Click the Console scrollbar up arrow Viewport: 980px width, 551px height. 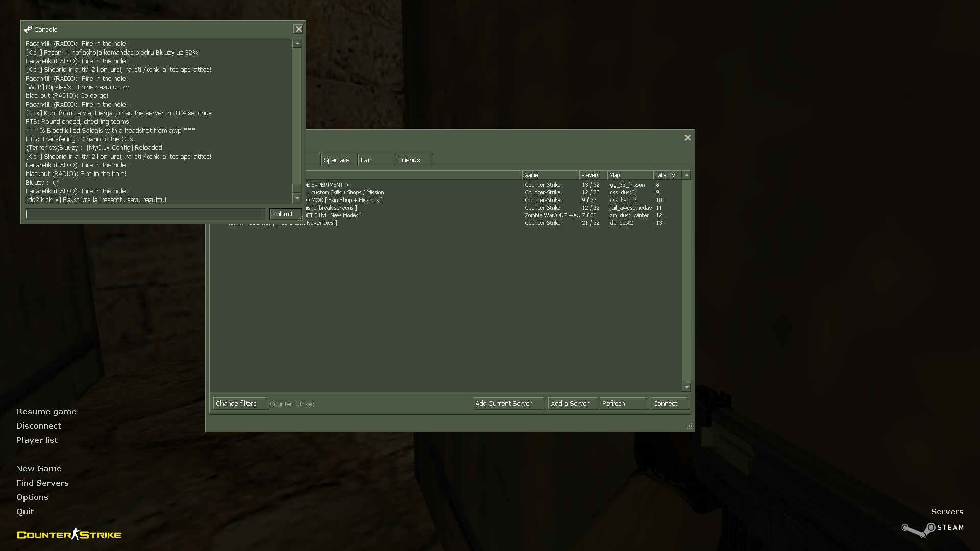(x=297, y=44)
